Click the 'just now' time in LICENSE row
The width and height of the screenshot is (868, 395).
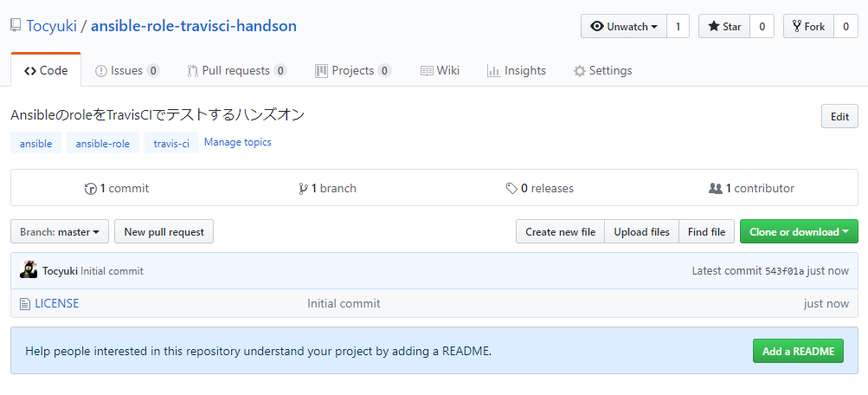[826, 303]
